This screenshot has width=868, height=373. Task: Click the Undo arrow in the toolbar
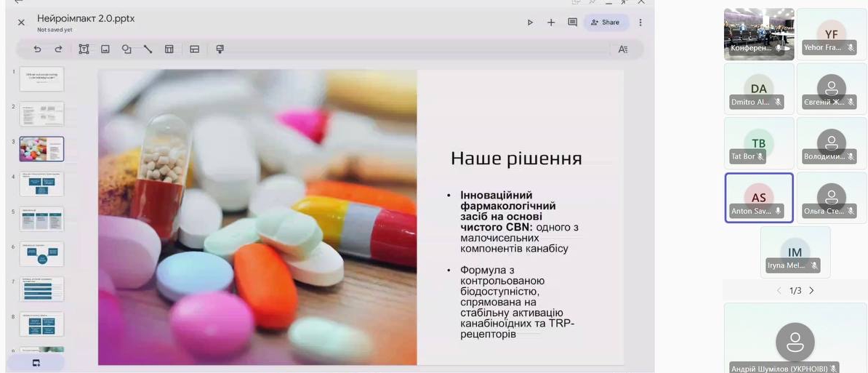point(37,49)
